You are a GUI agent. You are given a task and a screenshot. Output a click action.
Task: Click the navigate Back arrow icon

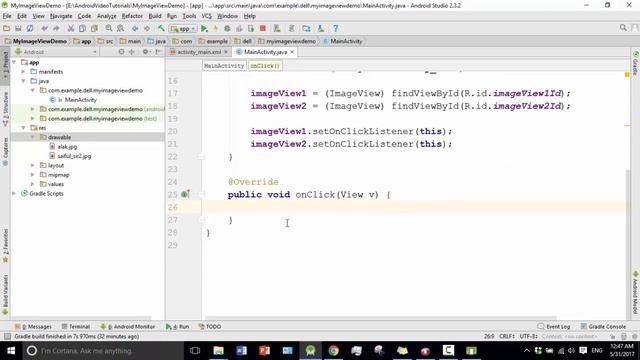(135, 28)
